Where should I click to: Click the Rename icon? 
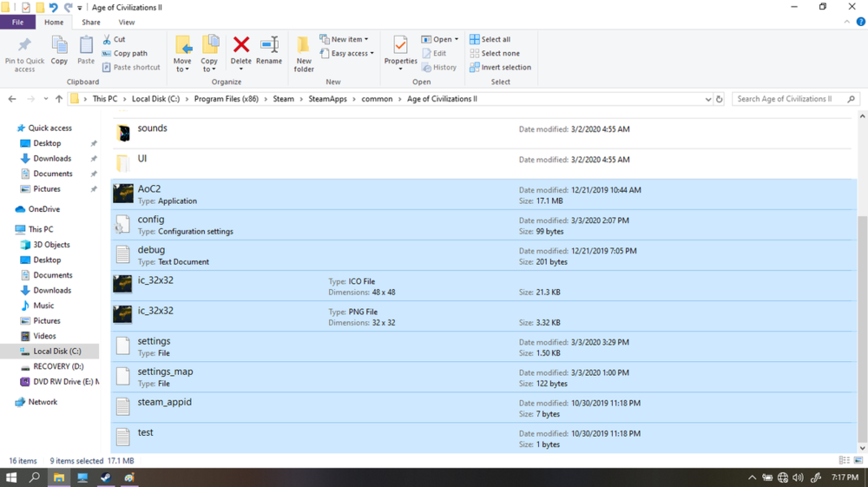pyautogui.click(x=269, y=44)
